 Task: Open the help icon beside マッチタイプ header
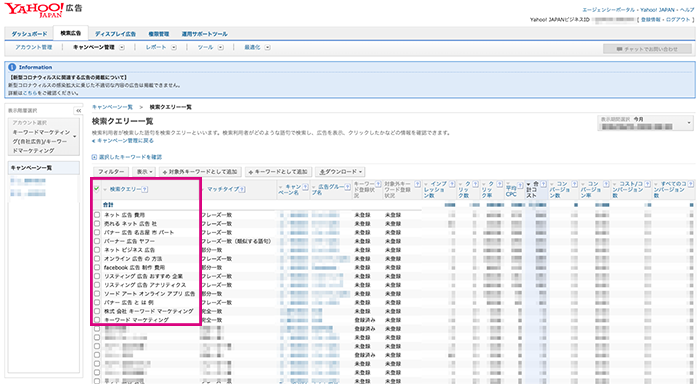(x=242, y=189)
